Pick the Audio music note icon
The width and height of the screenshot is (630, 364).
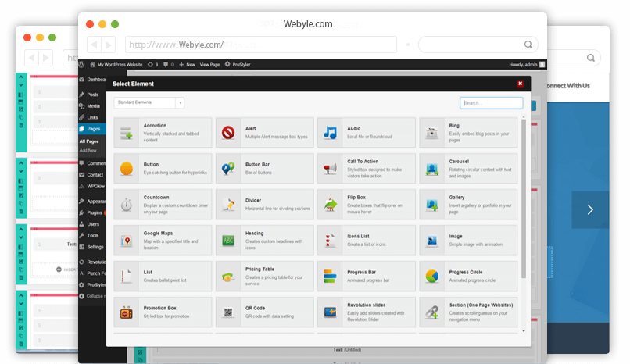(330, 133)
